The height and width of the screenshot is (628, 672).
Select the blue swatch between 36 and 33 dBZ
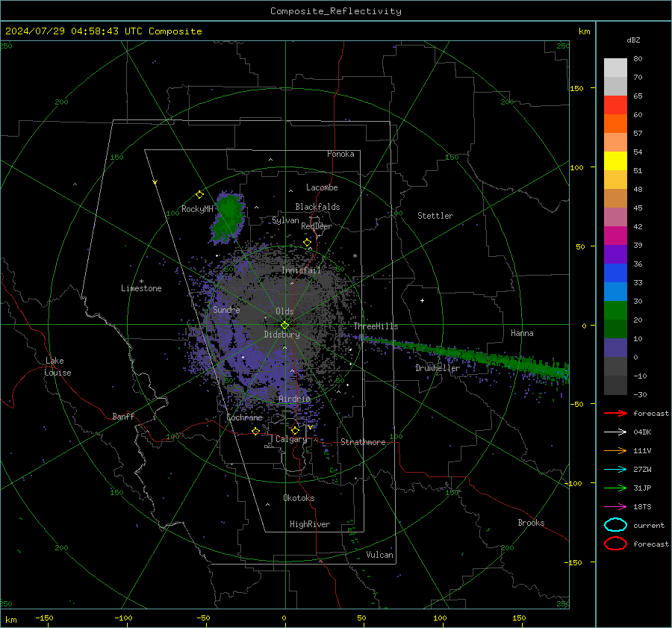[x=615, y=273]
